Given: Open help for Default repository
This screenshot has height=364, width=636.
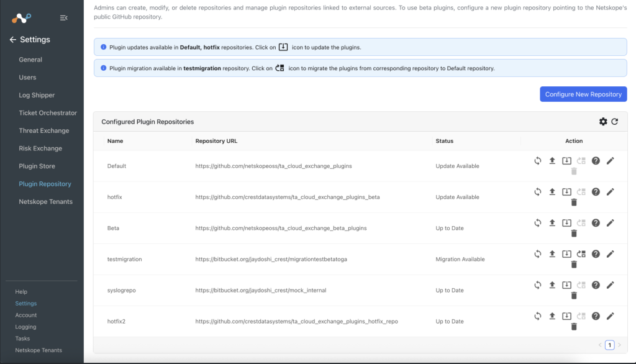Looking at the screenshot, I should 596,161.
